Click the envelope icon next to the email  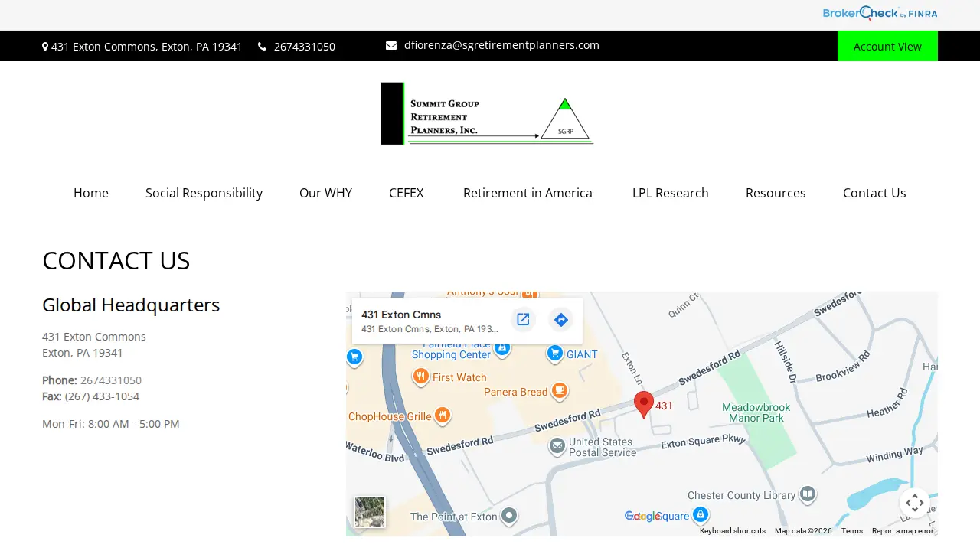(x=391, y=45)
